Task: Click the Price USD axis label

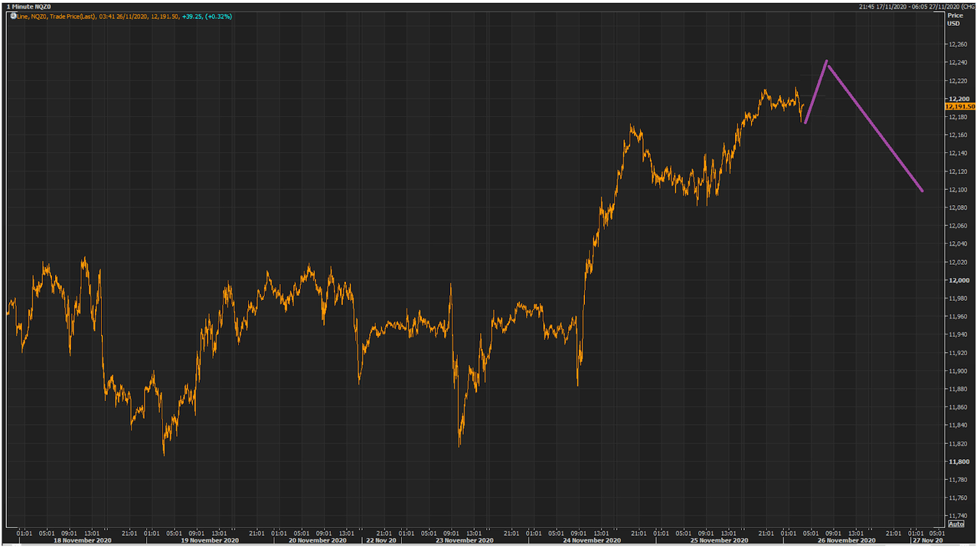Action: 955,19
